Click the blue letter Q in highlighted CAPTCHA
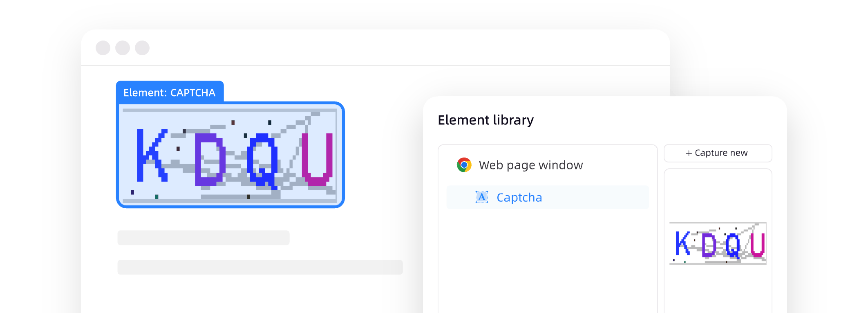 [262, 160]
